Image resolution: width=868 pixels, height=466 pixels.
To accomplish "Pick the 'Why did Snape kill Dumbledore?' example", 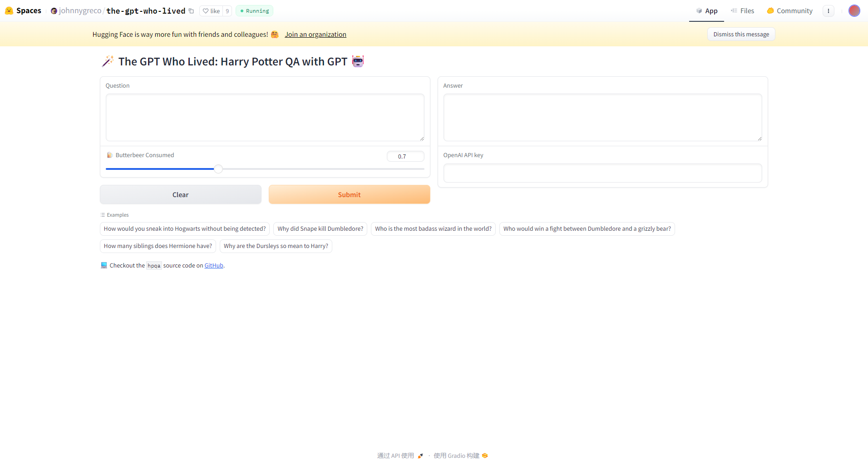I will [x=320, y=229].
